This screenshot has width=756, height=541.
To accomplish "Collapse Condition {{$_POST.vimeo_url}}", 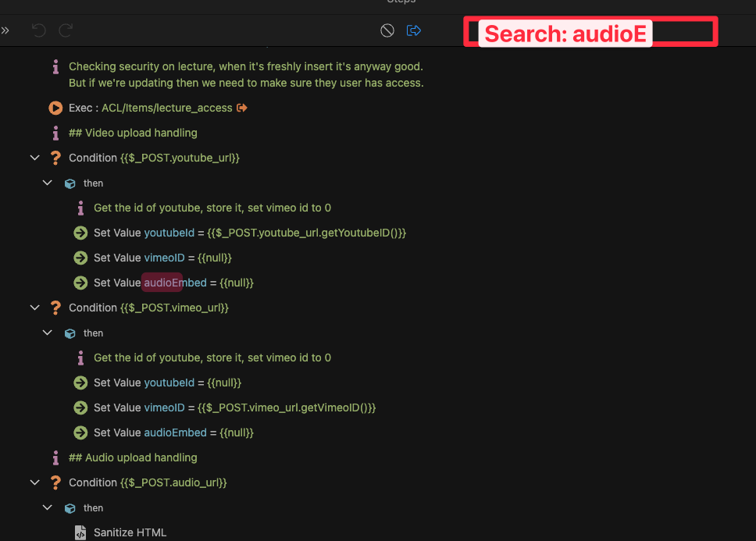I will point(34,308).
